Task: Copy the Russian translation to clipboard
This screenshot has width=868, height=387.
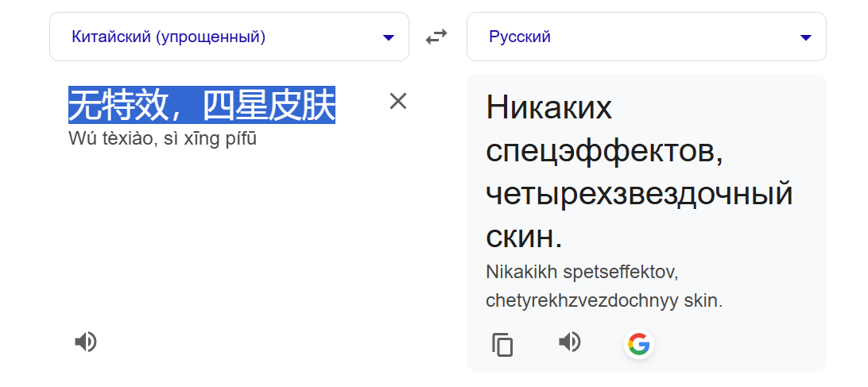Action: point(502,344)
